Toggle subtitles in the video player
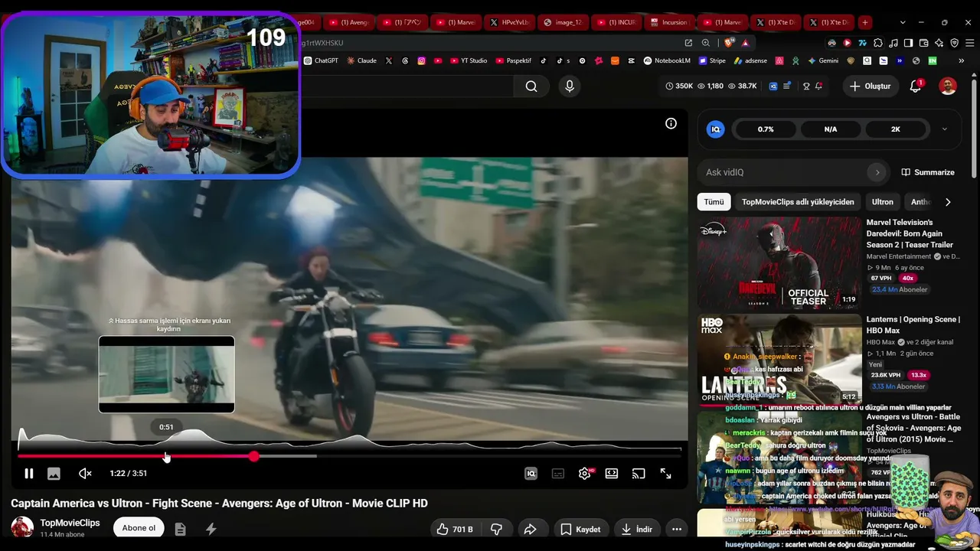980x551 pixels. click(x=558, y=474)
